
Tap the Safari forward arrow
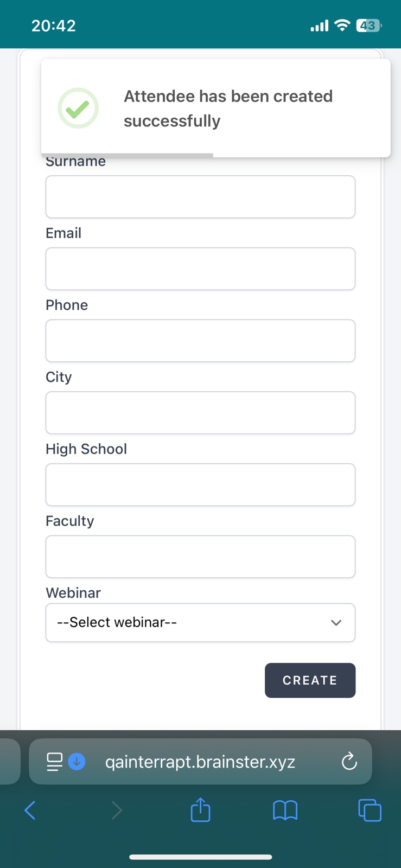(x=116, y=810)
